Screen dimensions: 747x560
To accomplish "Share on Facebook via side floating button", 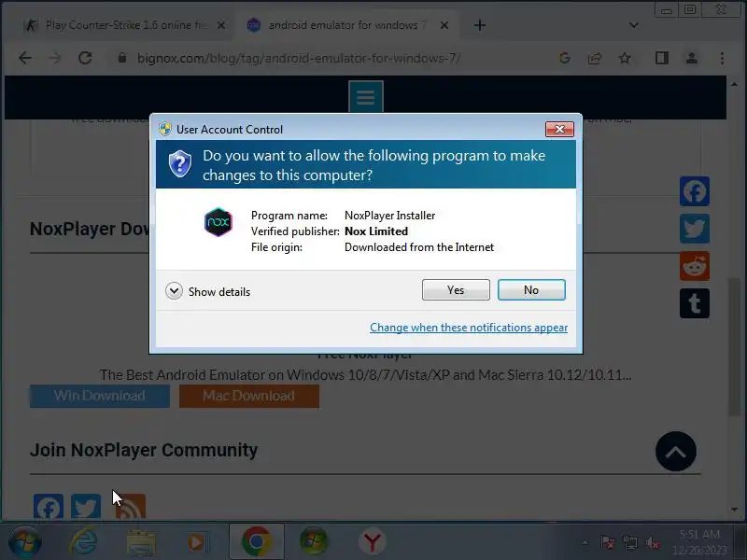I will 694,191.
